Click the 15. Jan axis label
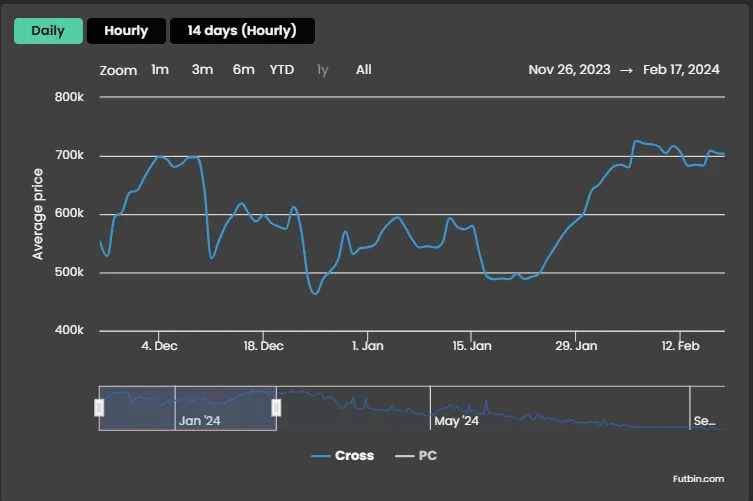This screenshot has height=501, width=753. pyautogui.click(x=472, y=346)
